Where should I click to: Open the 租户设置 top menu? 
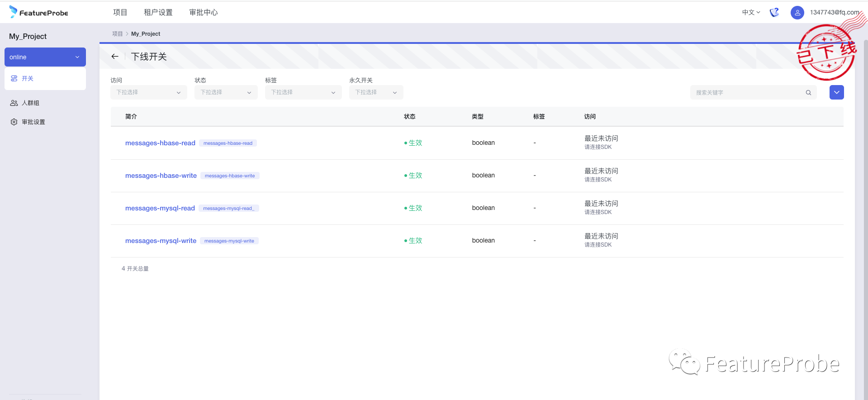tap(158, 12)
